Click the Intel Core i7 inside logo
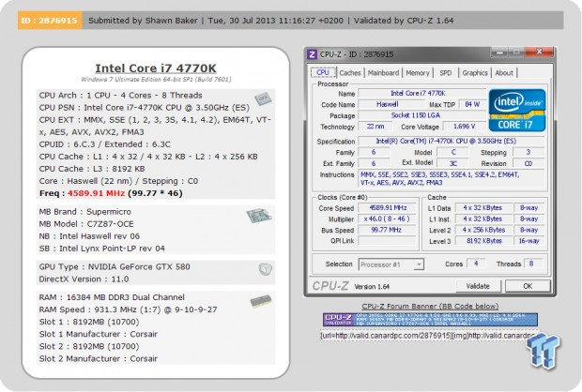582x392 pixels. click(x=517, y=110)
